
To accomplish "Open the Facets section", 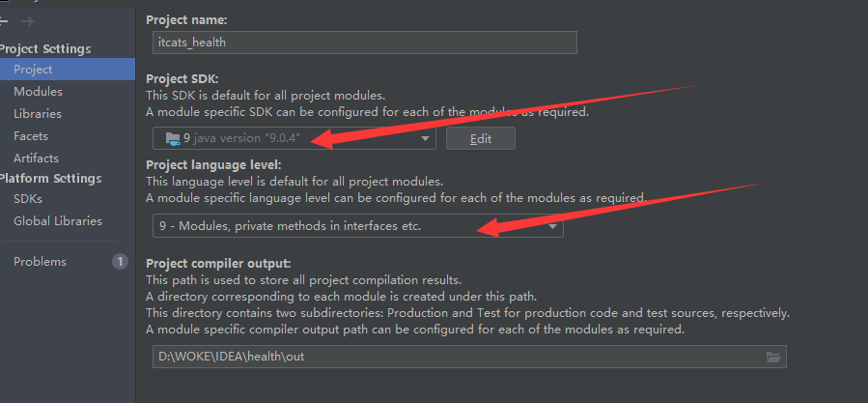I will click(x=31, y=136).
